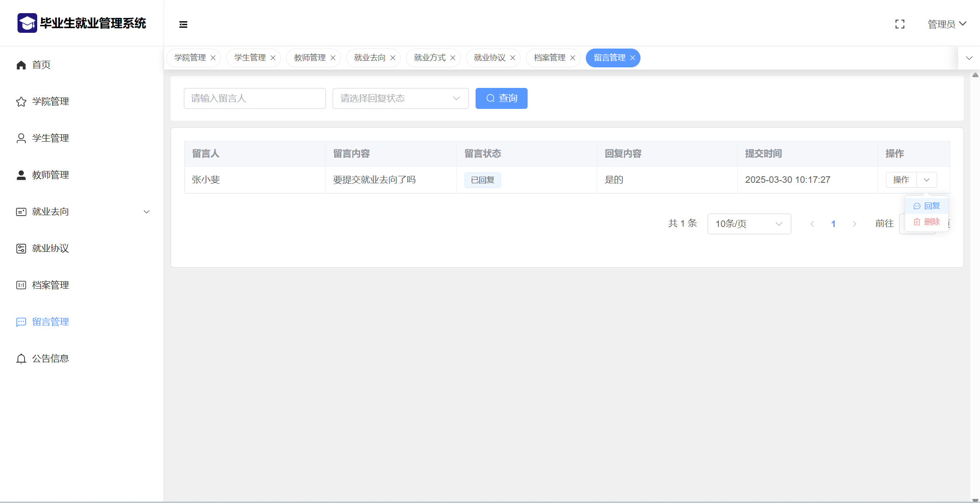Open the 请选择回复状态 dropdown
Screen dimensions: 980x503
coord(400,98)
